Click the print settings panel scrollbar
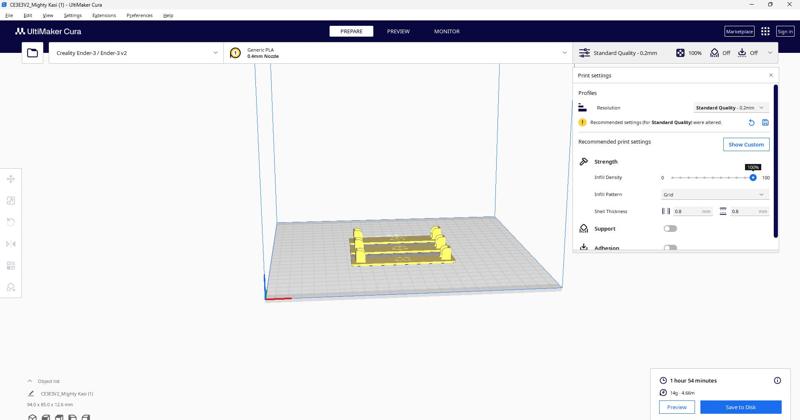The height and width of the screenshot is (420, 800). coord(776,161)
